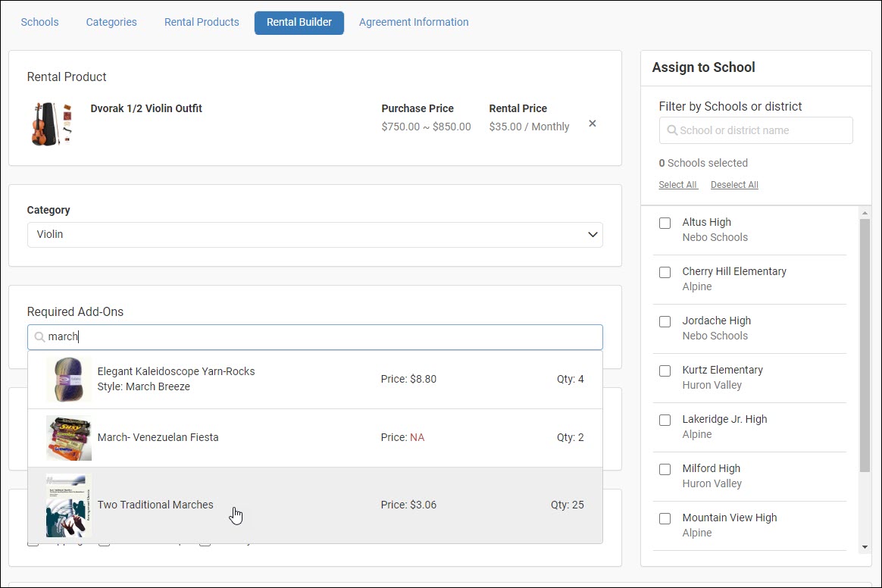The image size is (882, 588).
Task: Switch to the Categories tab
Action: pos(111,22)
